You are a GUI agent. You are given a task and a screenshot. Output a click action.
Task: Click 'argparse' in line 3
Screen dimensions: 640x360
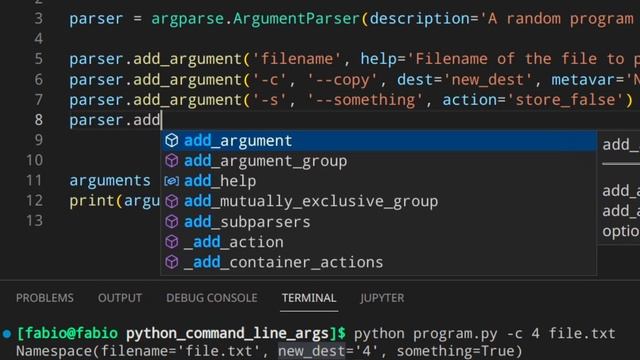tap(187, 19)
